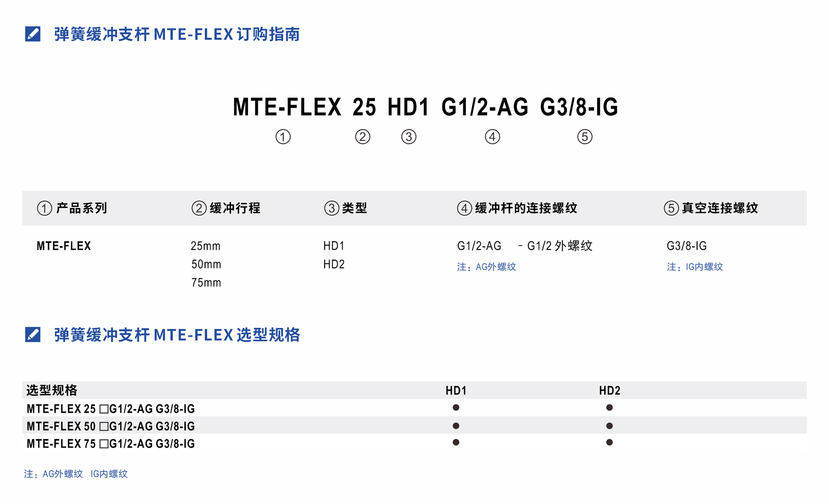
Task: Click the pencil icon beside 订购指南 heading
Action: [x=33, y=34]
